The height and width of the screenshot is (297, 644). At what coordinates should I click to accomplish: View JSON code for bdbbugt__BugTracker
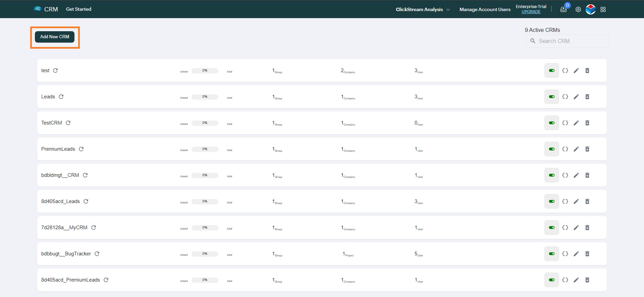tap(565, 254)
